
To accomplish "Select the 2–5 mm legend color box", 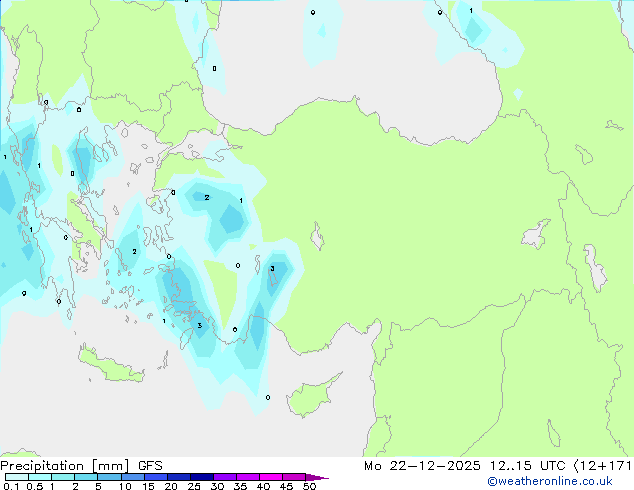I will [x=86, y=477].
